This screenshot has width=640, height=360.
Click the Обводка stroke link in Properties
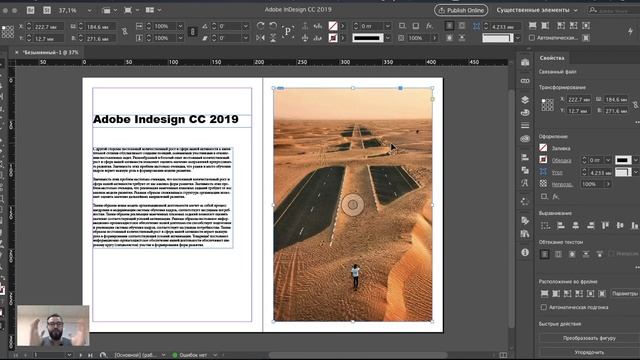(x=562, y=160)
